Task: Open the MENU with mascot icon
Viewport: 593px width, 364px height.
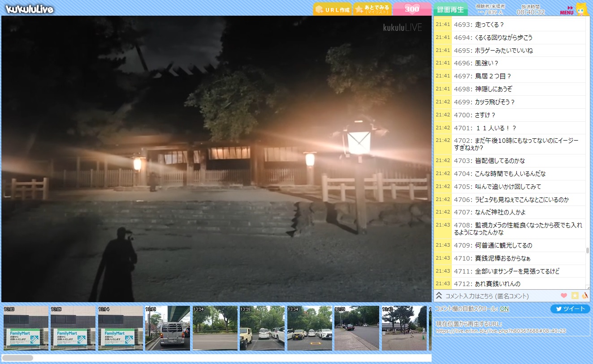Action: [x=573, y=9]
